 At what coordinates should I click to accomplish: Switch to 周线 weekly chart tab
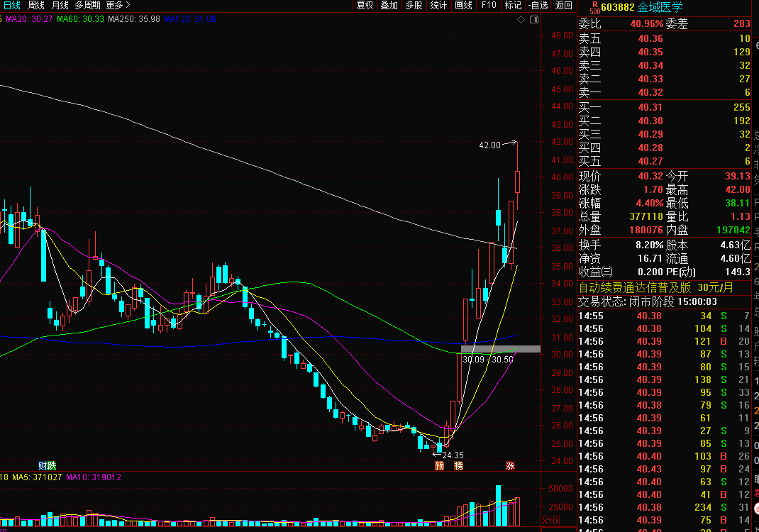click(35, 6)
